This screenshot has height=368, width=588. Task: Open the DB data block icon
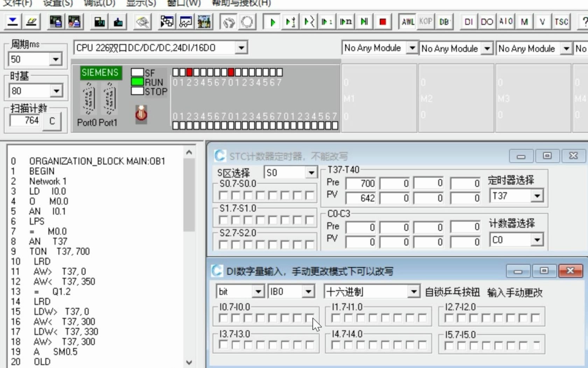point(443,21)
